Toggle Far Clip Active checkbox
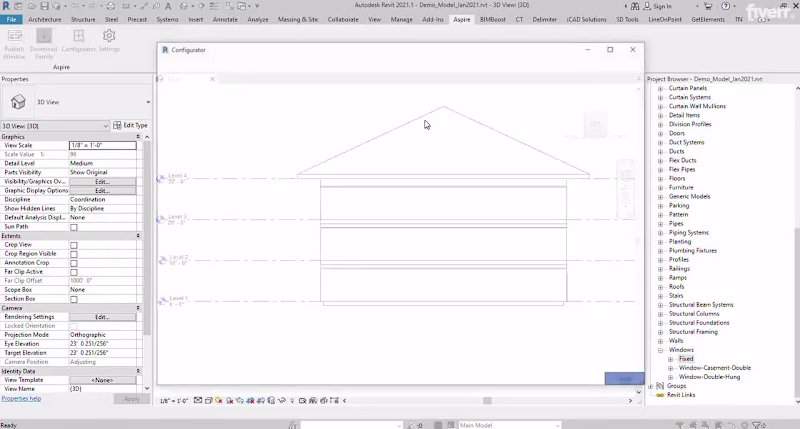 tap(74, 272)
